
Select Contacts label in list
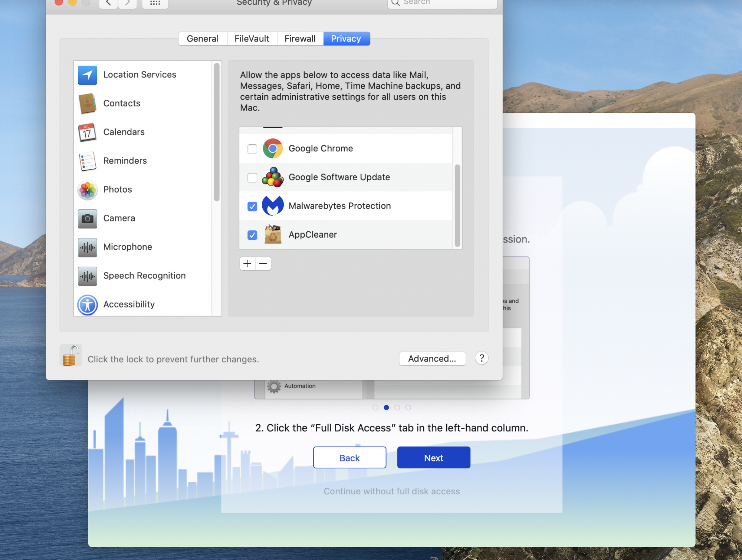(122, 103)
